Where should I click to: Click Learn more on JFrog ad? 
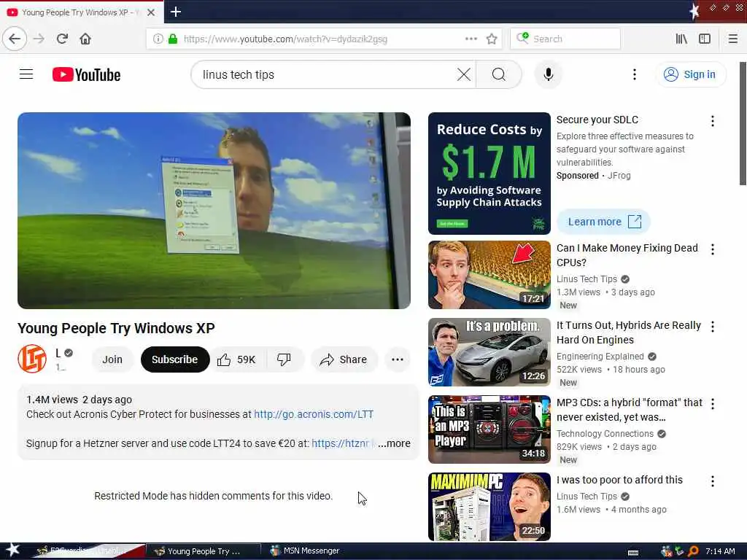pyautogui.click(x=603, y=222)
